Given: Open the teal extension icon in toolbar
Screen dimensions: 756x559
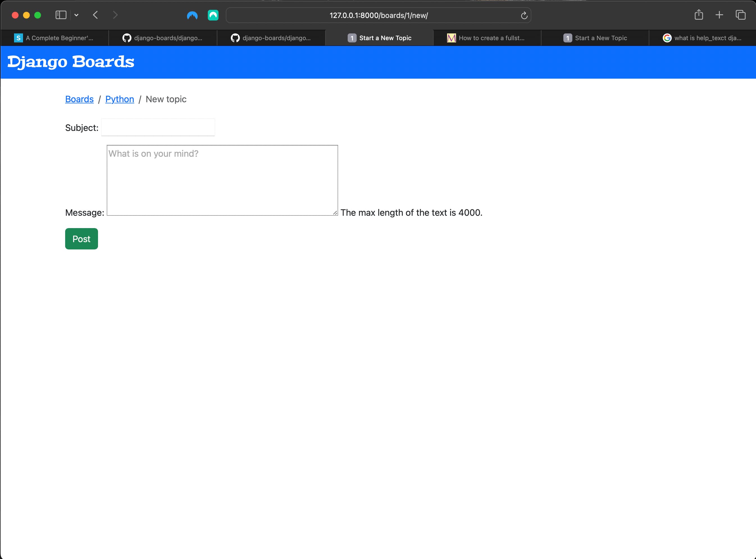Looking at the screenshot, I should (213, 15).
